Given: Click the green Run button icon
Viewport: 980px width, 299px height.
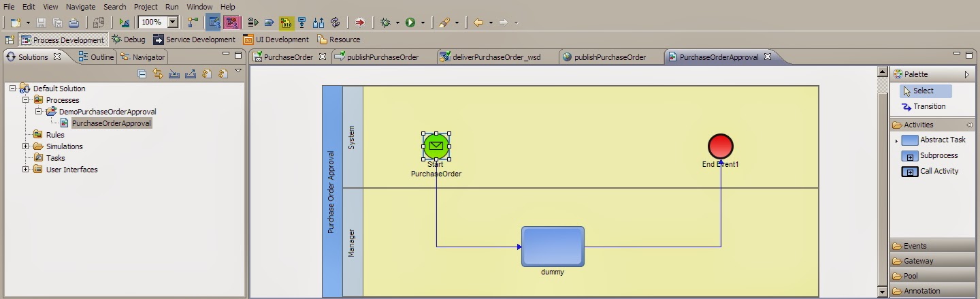Looking at the screenshot, I should point(410,22).
